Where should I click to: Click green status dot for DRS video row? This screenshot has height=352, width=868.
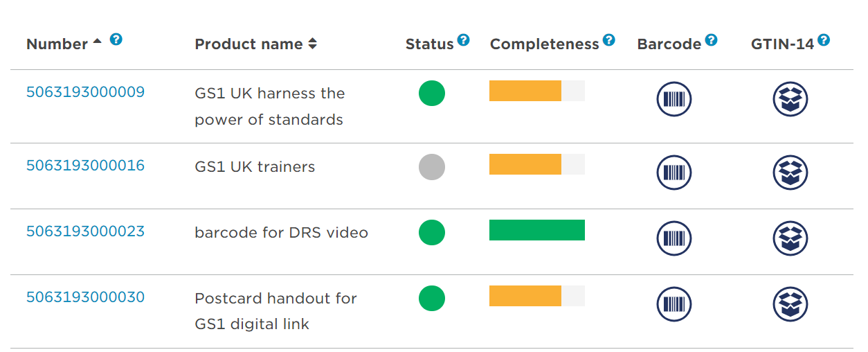coord(432,232)
